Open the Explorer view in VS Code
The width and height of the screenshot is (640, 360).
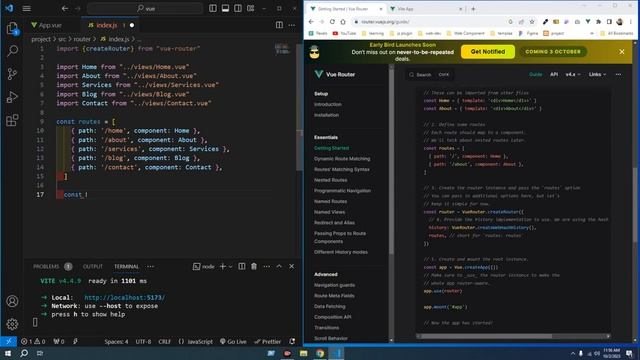[x=12, y=29]
